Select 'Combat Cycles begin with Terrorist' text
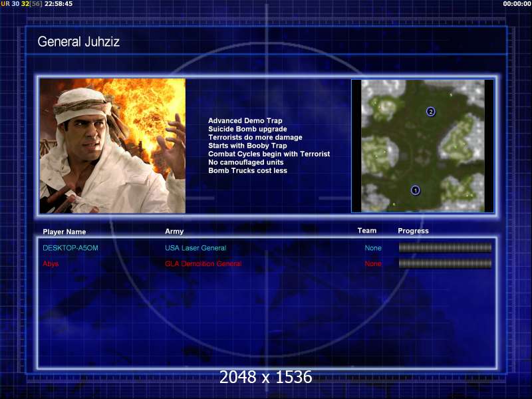This screenshot has width=532, height=399. (269, 154)
